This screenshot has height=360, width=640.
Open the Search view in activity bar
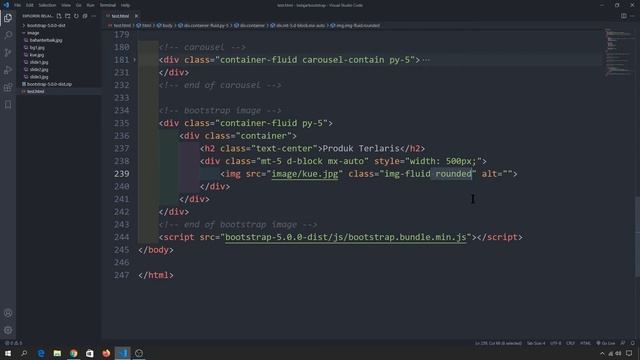pyautogui.click(x=8, y=35)
